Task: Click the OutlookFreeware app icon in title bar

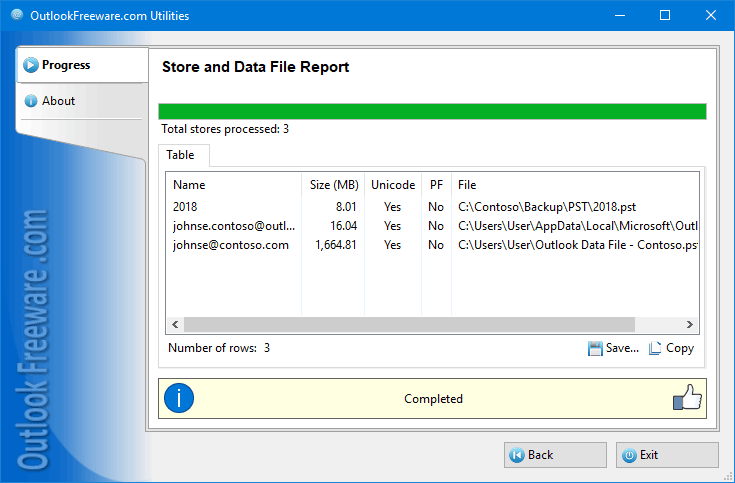Action: click(x=17, y=15)
